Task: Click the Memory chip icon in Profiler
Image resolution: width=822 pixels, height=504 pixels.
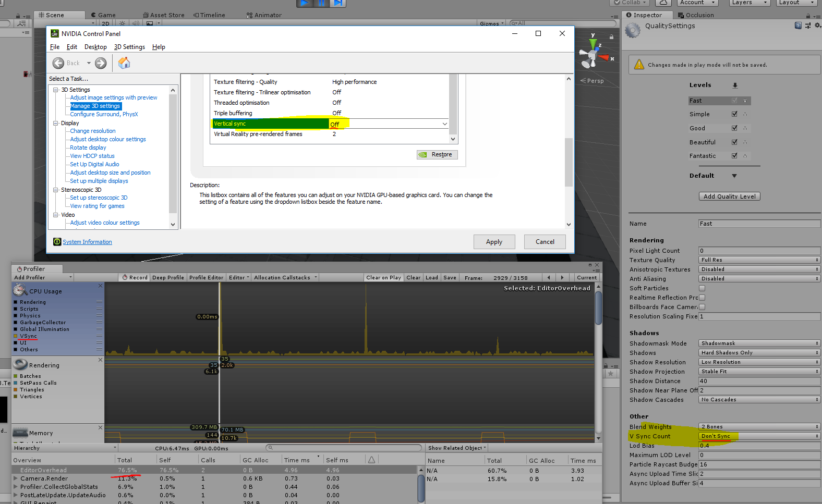Action: 20,433
